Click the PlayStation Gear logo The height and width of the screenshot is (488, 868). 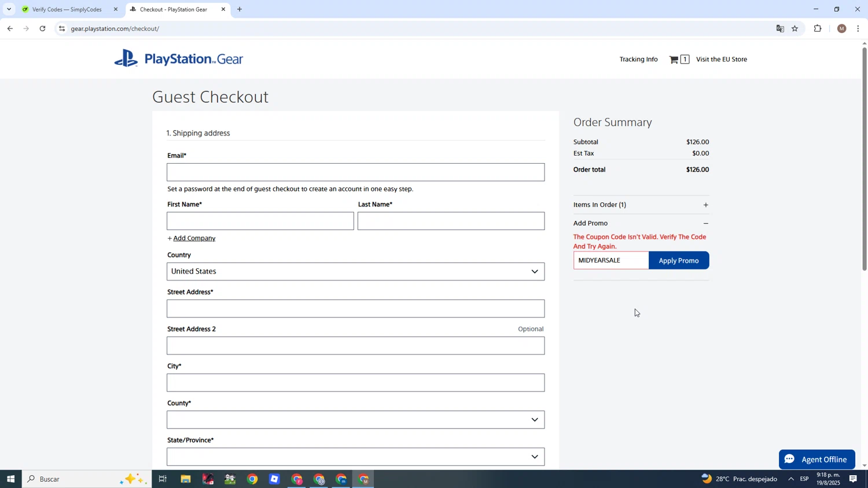[x=178, y=59]
